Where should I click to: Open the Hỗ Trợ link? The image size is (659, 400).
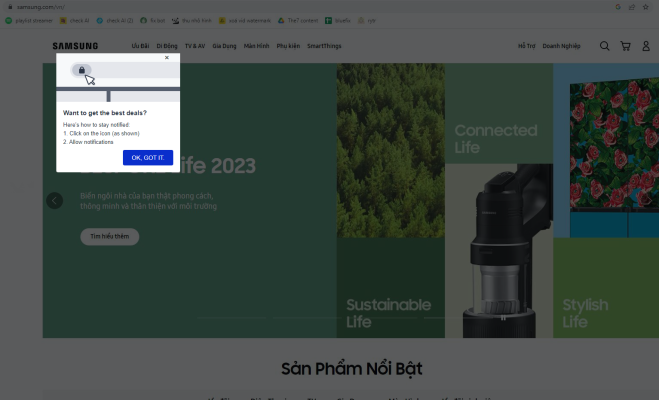click(x=527, y=46)
